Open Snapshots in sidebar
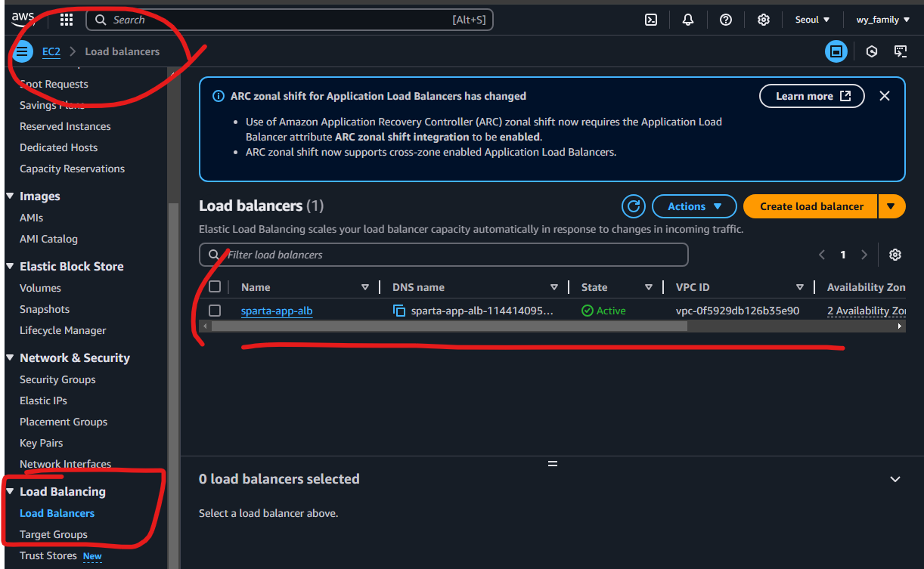The image size is (924, 569). pyautogui.click(x=45, y=309)
